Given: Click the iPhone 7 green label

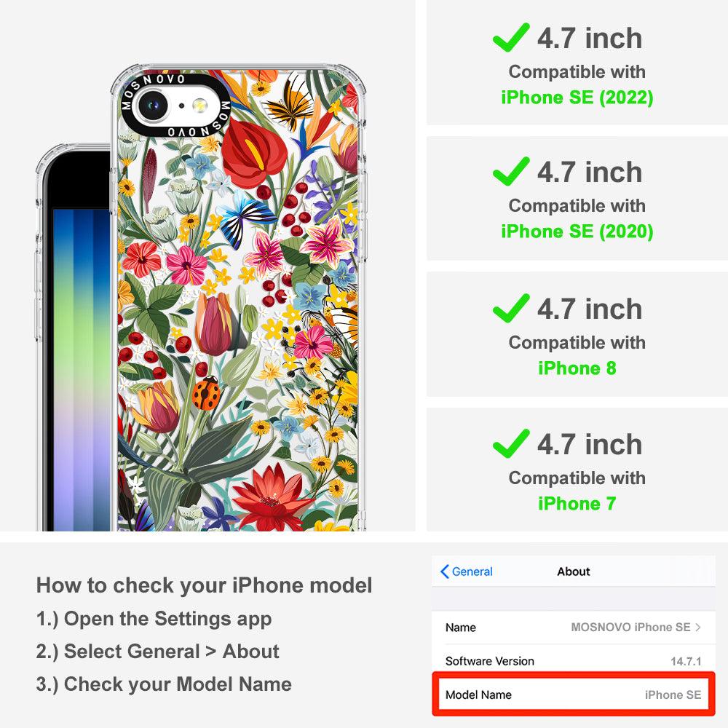Looking at the screenshot, I should (x=577, y=503).
